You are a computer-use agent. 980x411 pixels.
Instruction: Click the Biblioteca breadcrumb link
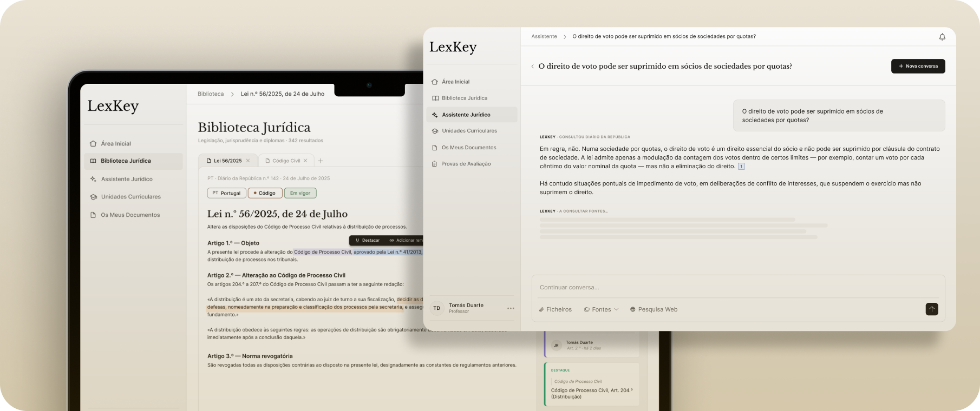[211, 94]
